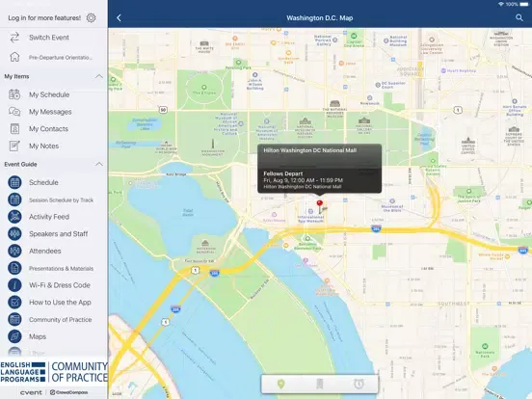
Task: Click the How to Use the App icon
Action: pyautogui.click(x=14, y=303)
